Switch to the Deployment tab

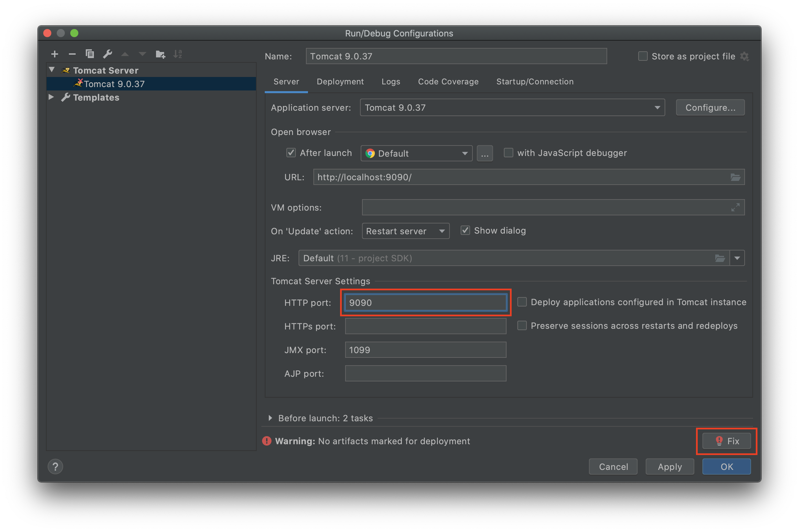click(x=340, y=82)
